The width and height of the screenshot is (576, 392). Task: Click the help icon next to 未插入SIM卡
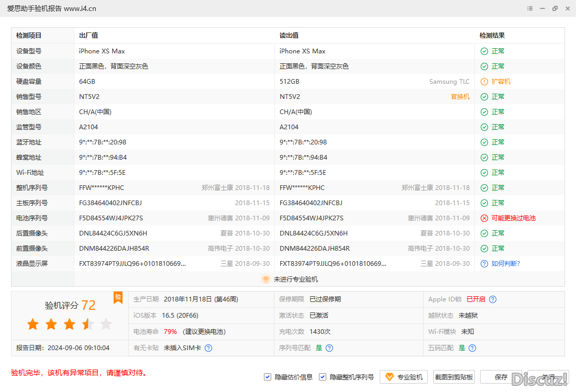pyautogui.click(x=208, y=348)
